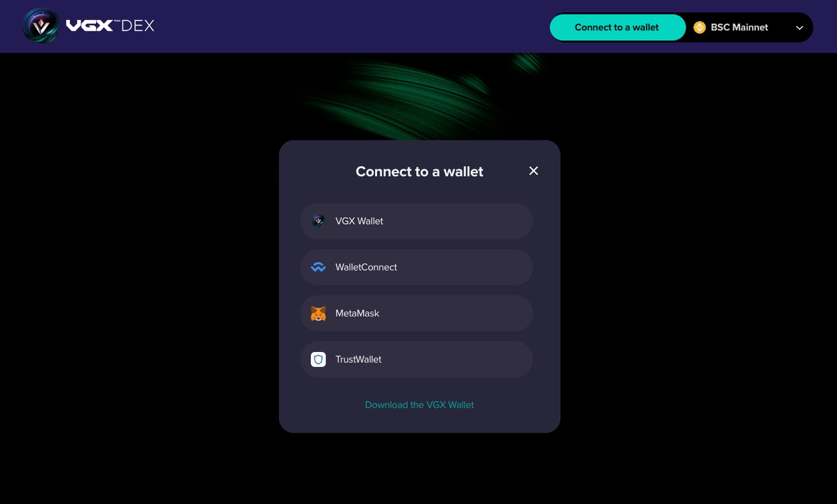Select WalletConnect as wallet provider
This screenshot has width=837, height=504.
pyautogui.click(x=417, y=267)
